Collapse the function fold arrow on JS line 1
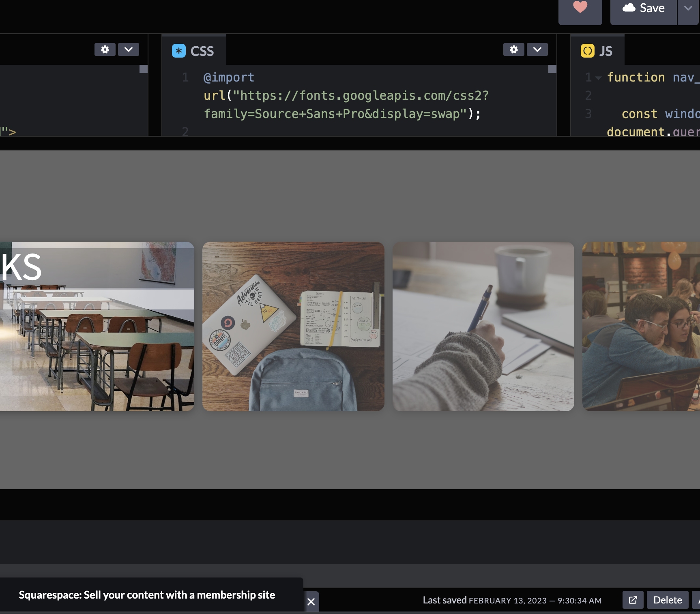The width and height of the screenshot is (700, 614). click(598, 77)
